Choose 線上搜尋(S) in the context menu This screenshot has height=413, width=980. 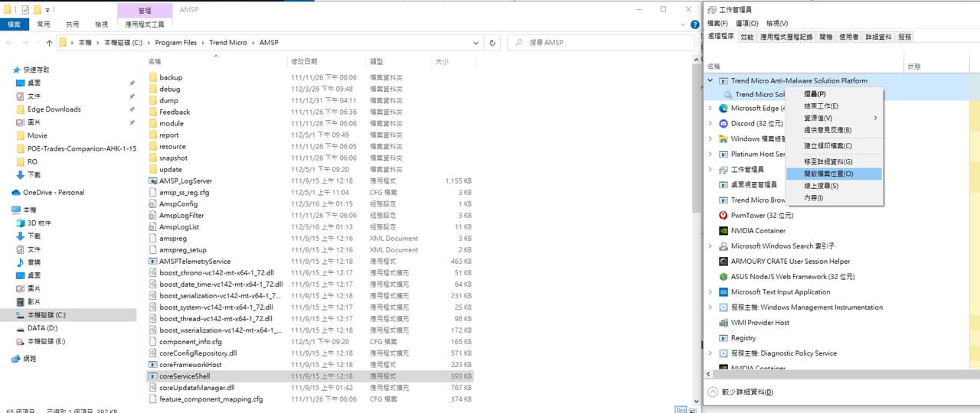click(835, 186)
